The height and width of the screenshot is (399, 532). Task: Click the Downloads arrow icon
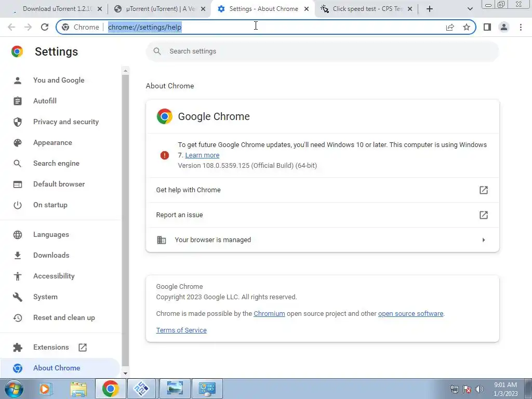point(17,256)
